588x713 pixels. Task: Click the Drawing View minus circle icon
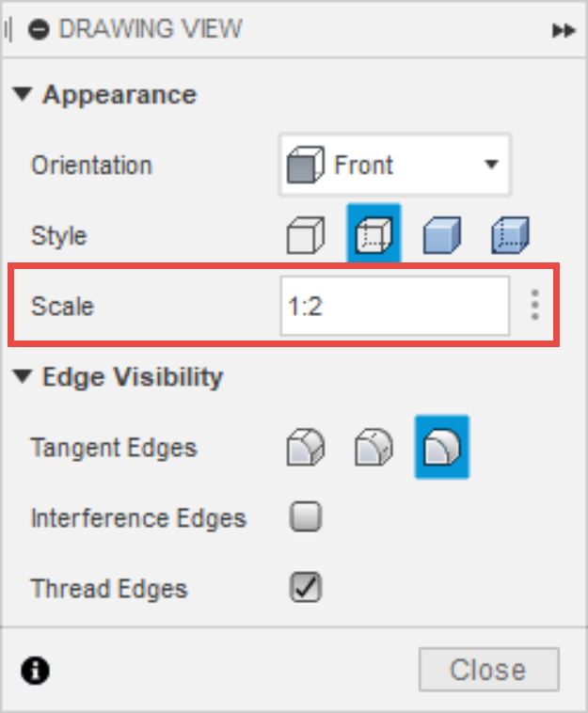(x=39, y=30)
